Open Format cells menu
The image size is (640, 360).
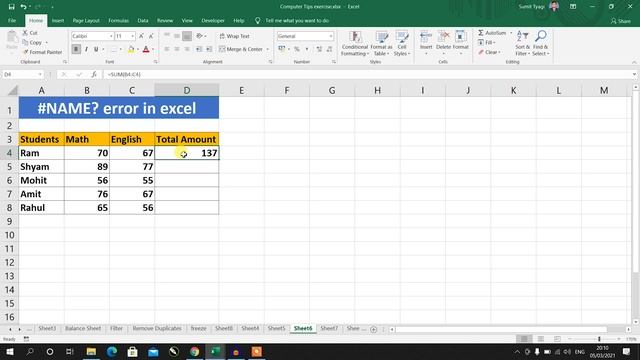[460, 42]
